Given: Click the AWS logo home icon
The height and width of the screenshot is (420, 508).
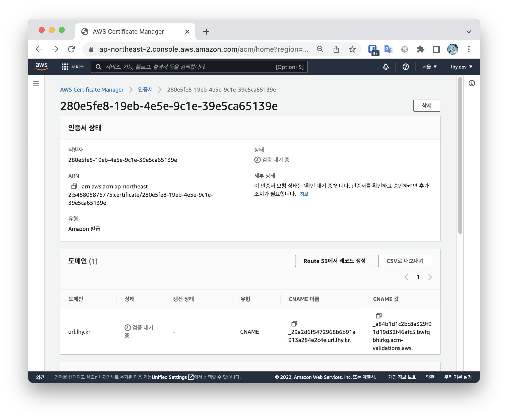Looking at the screenshot, I should click(x=41, y=66).
